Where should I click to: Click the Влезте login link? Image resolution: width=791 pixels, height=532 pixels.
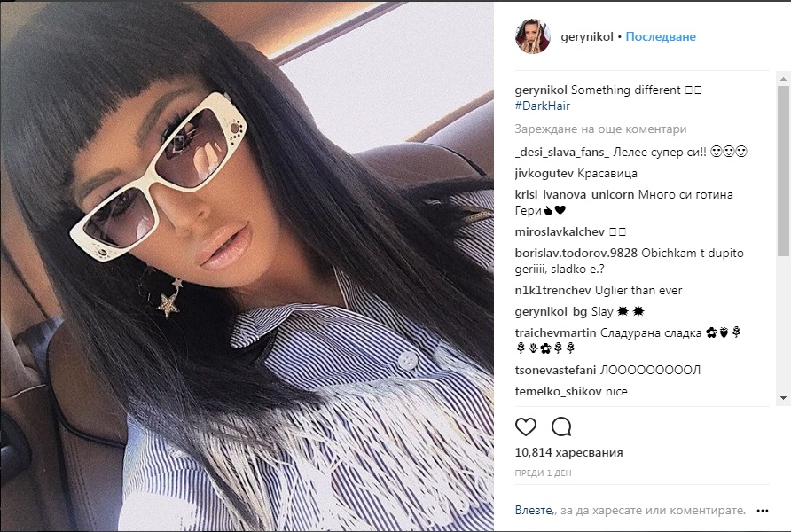pos(533,511)
